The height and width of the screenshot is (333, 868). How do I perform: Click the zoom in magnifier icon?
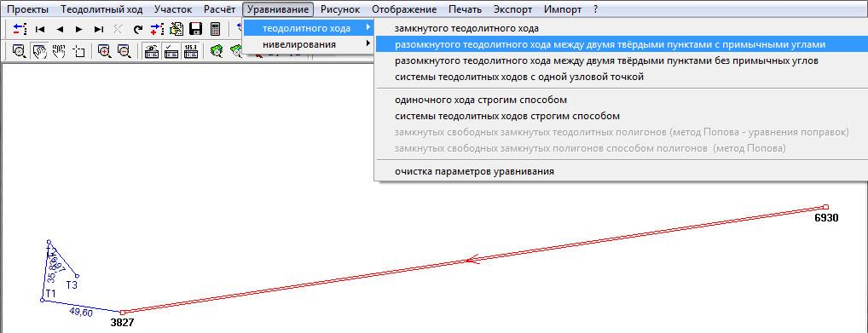(x=105, y=51)
